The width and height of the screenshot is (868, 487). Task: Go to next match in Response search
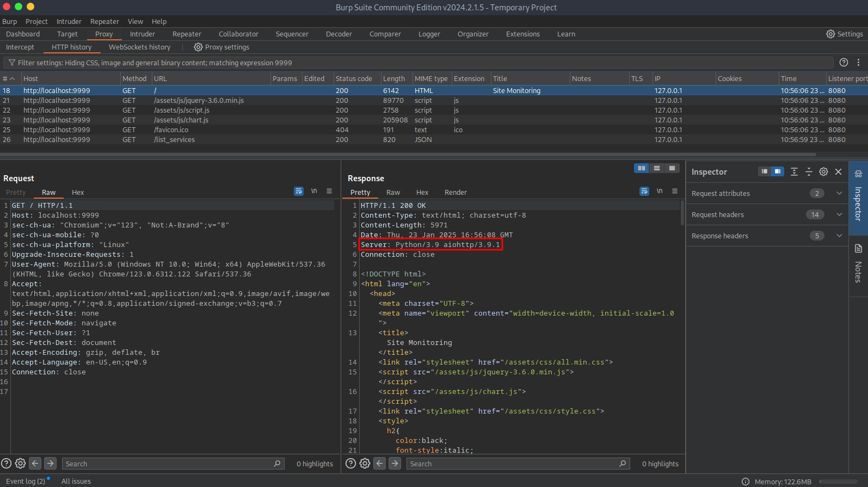tap(395, 464)
